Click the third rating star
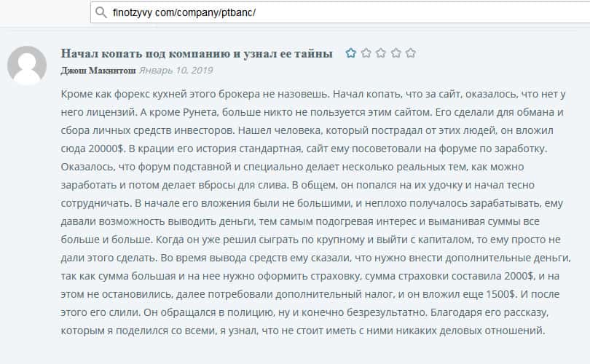 381,53
